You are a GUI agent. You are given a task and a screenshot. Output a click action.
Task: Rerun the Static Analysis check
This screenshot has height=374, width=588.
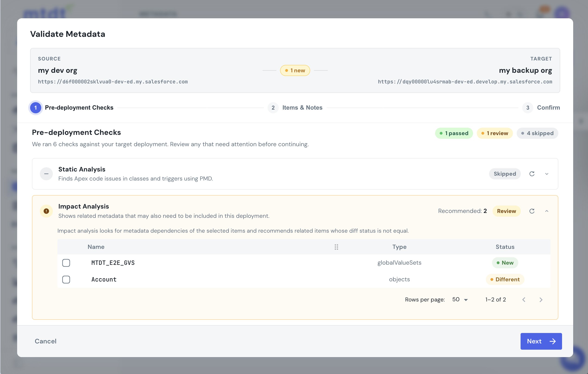coord(532,174)
